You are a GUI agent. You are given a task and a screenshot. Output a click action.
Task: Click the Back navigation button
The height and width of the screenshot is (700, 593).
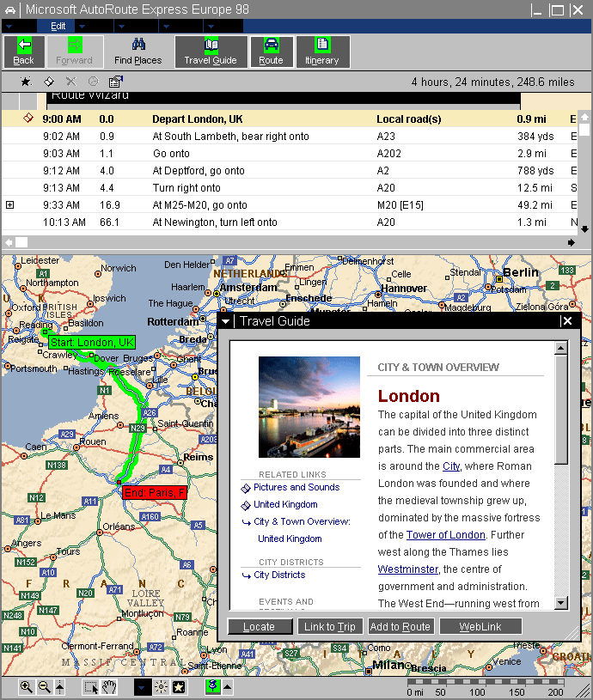click(x=24, y=52)
